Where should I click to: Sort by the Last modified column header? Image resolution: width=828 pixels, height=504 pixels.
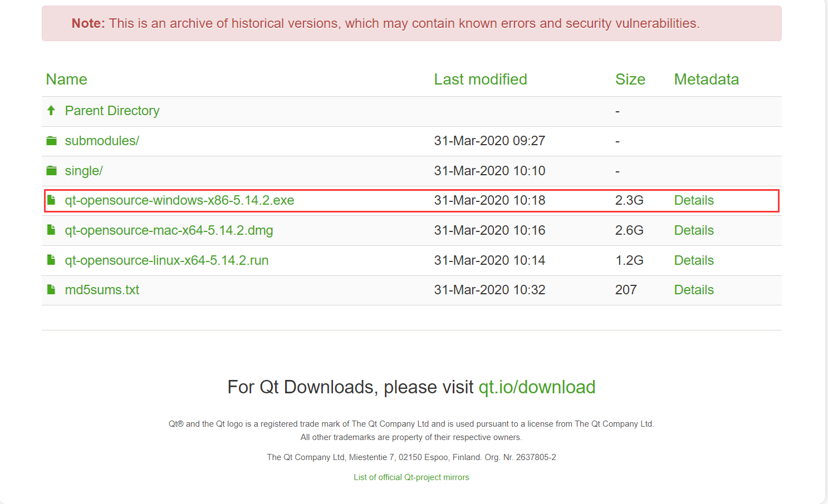[x=481, y=80]
